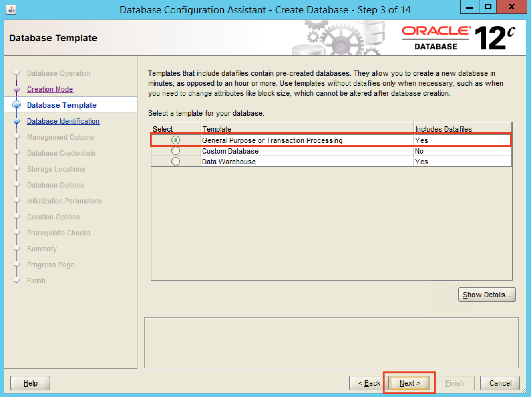Click the Includes Datafiles column header
The height and width of the screenshot is (397, 532).
[x=462, y=129]
